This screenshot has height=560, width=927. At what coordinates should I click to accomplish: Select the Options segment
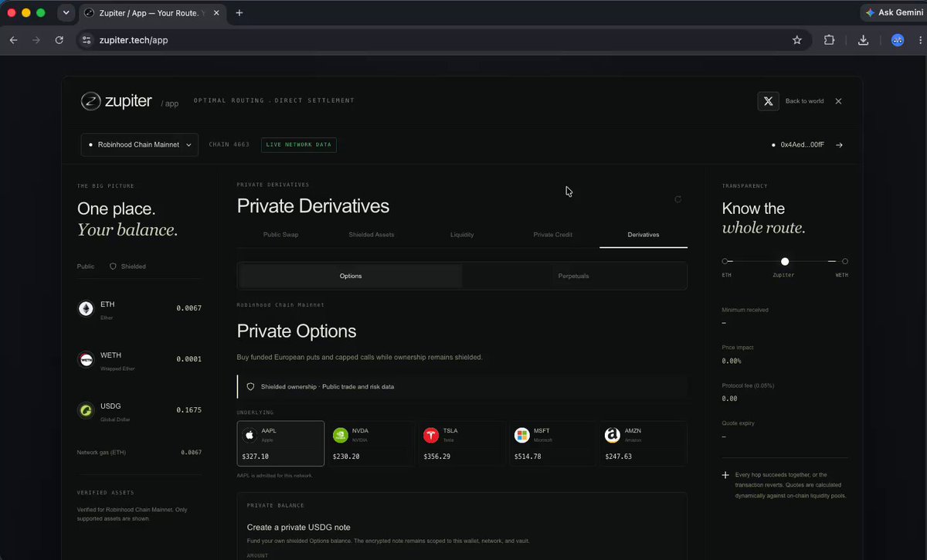351,276
